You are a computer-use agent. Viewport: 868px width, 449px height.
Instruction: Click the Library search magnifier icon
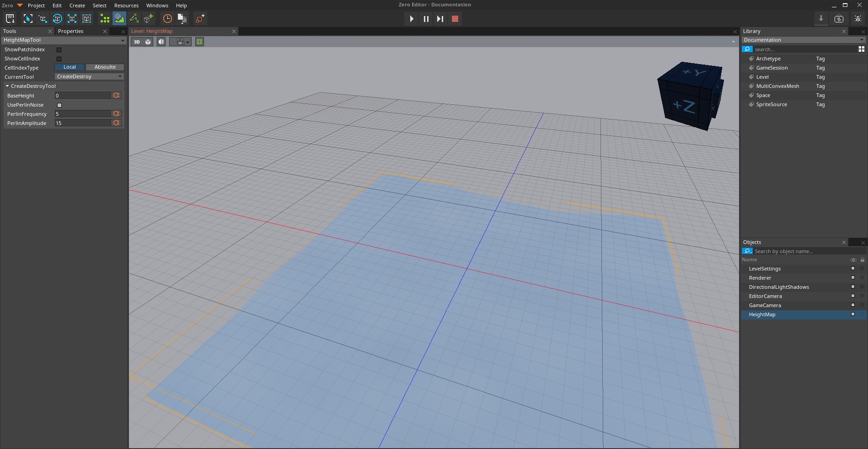pos(747,49)
